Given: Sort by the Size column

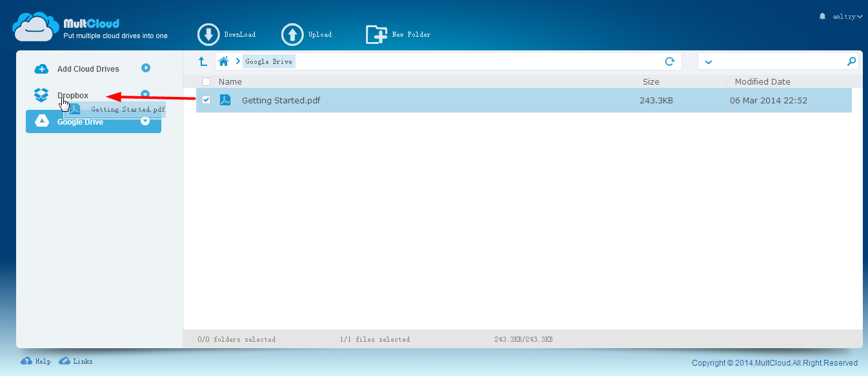Looking at the screenshot, I should click(x=651, y=81).
